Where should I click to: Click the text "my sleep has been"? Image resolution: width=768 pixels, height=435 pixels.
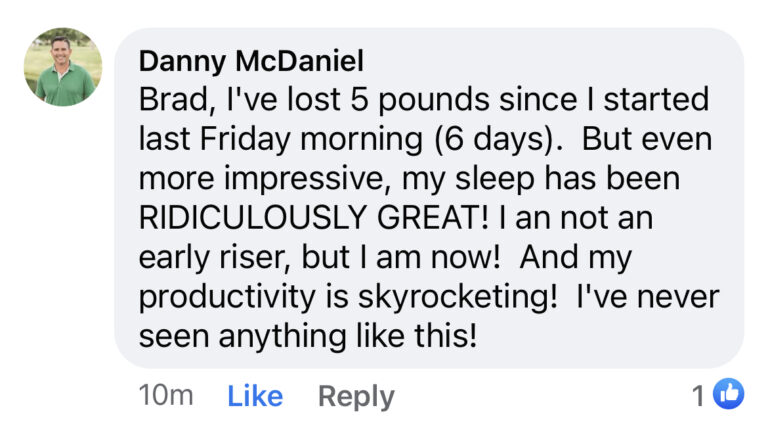tap(541, 179)
